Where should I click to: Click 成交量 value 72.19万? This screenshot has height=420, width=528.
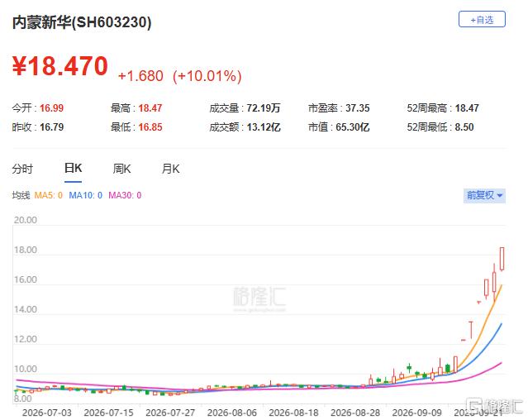click(x=264, y=108)
